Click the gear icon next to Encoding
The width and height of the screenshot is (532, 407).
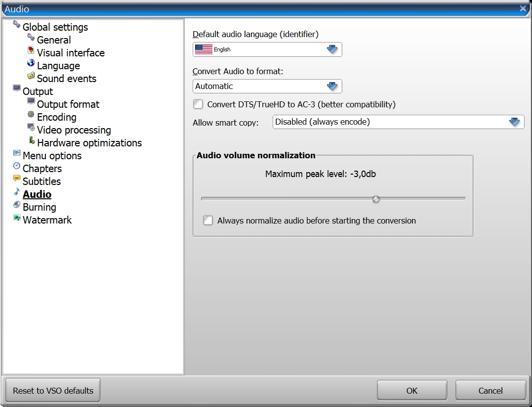point(31,115)
